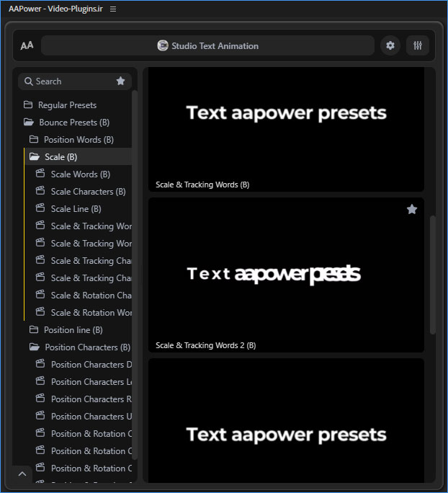448x493 pixels.
Task: Click the AA logo icon
Action: (x=27, y=45)
